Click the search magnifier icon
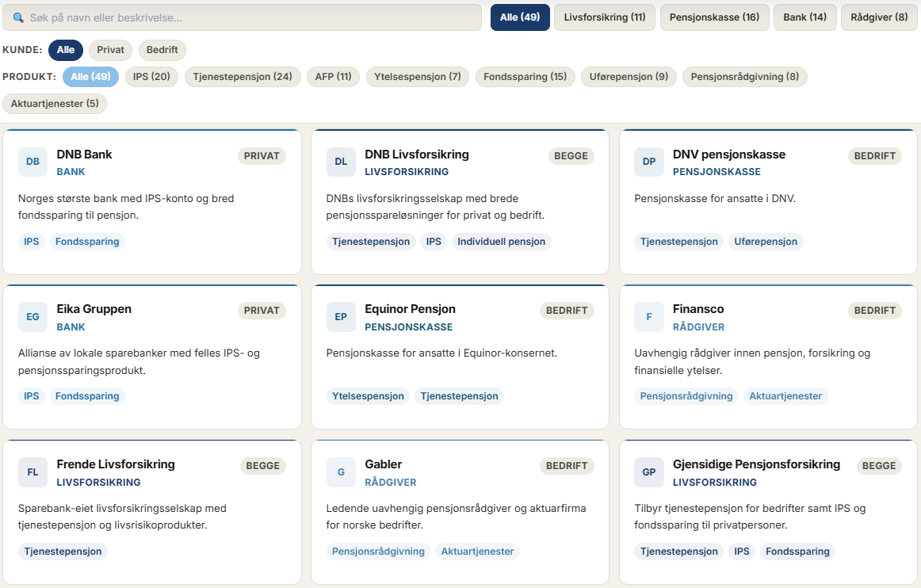This screenshot has height=588, width=921. (x=18, y=17)
